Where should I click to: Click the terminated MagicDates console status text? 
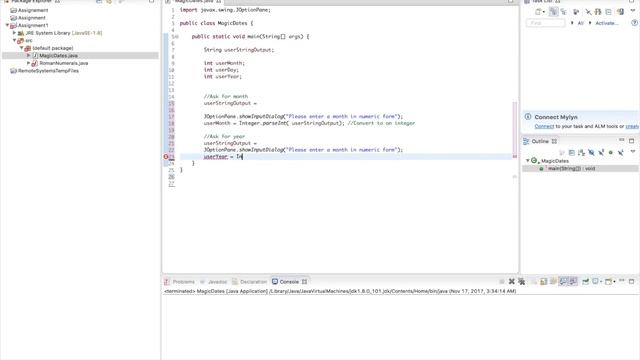[340, 291]
